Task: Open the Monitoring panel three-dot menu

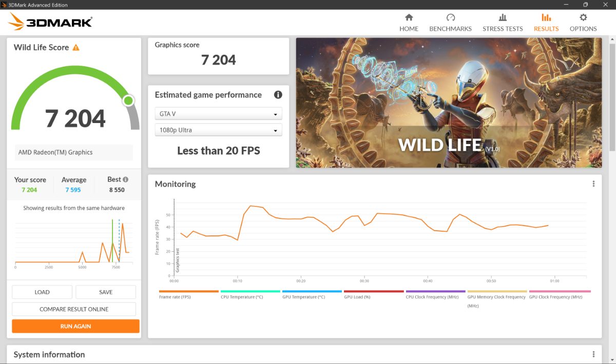Action: click(x=593, y=184)
